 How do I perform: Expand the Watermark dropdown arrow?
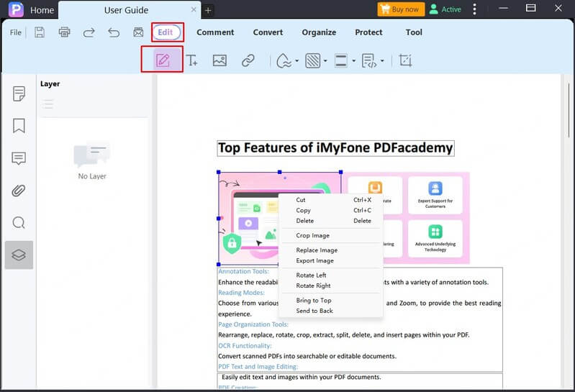(296, 61)
